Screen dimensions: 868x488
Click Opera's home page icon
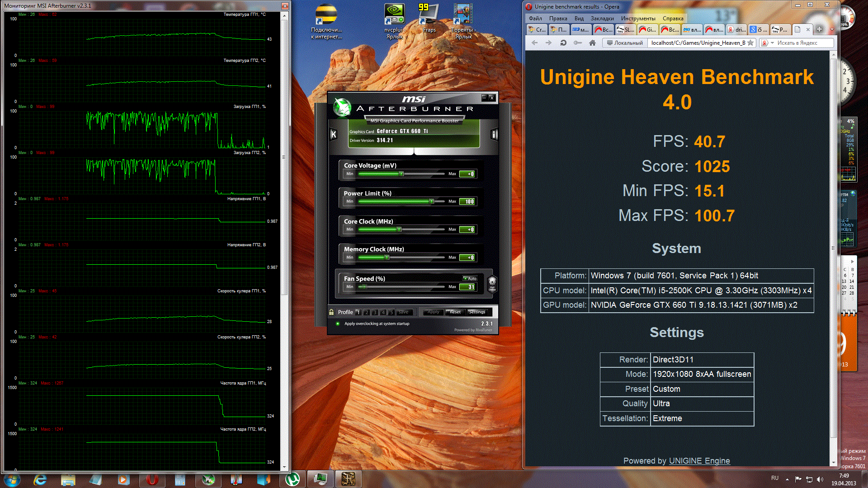(x=592, y=43)
